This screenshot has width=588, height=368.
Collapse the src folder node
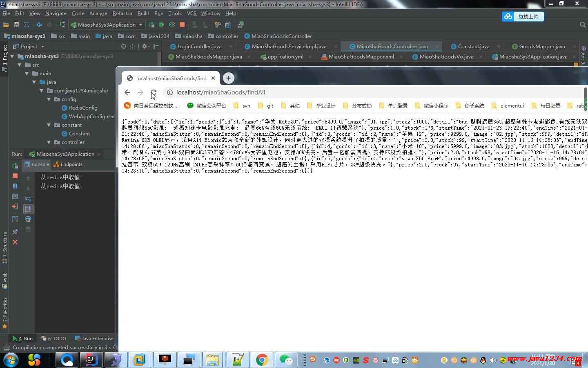(x=19, y=65)
